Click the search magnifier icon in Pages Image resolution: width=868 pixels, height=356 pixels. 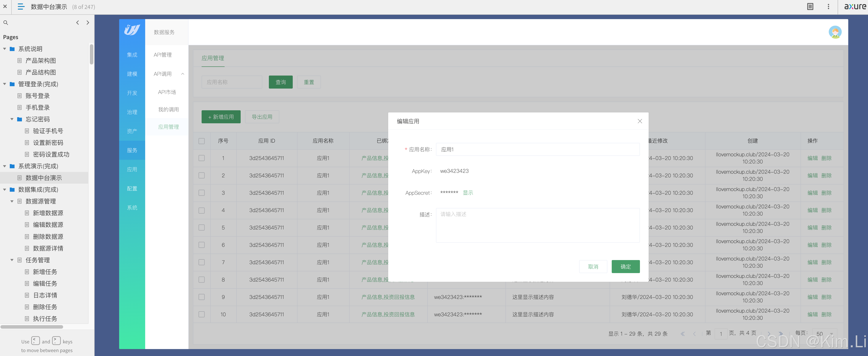click(6, 23)
